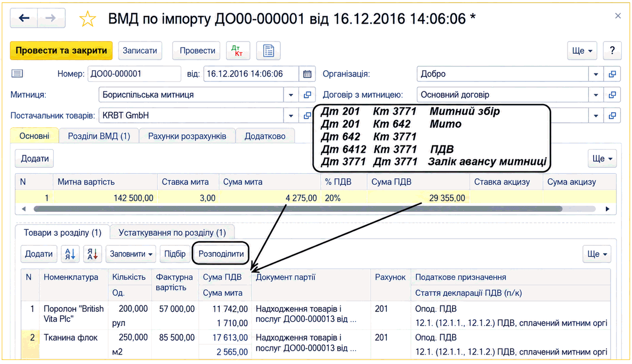
Task: Select the Основні tab
Action: [x=34, y=136]
